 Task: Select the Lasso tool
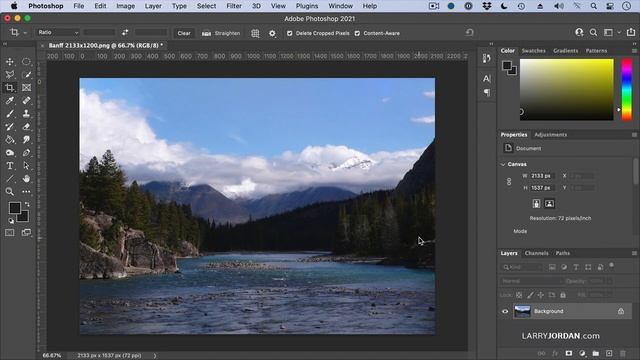(10, 75)
